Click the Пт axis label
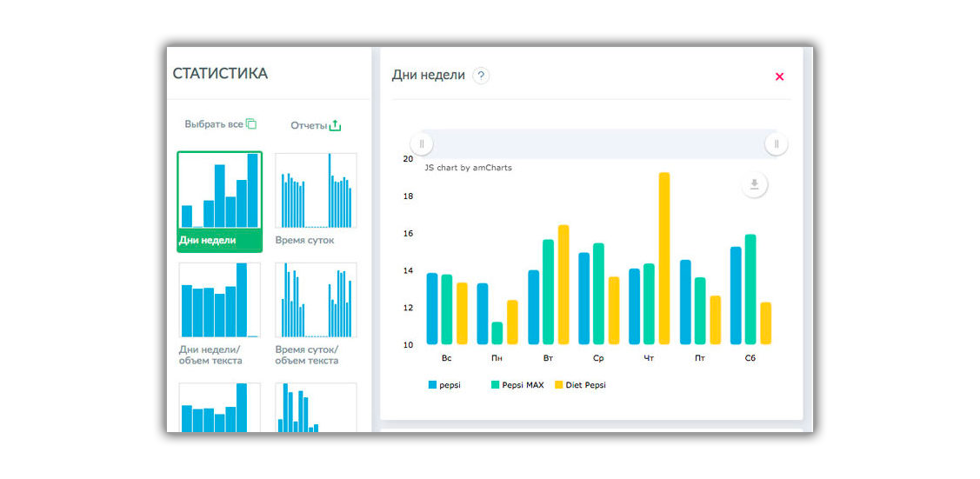Image resolution: width=980 pixels, height=479 pixels. point(700,358)
